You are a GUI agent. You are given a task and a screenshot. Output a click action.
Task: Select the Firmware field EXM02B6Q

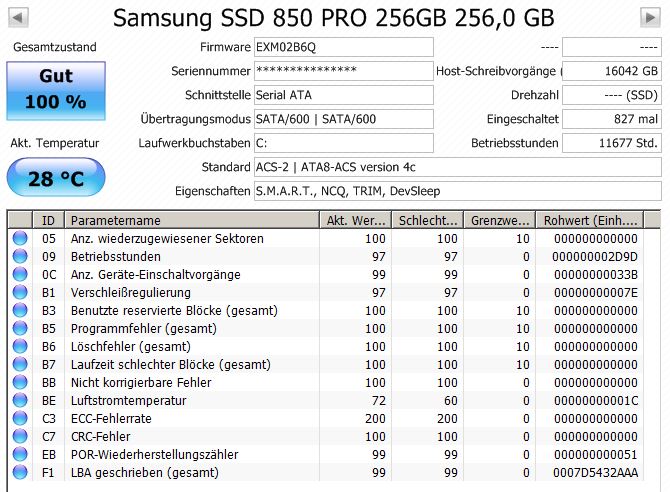coord(344,47)
